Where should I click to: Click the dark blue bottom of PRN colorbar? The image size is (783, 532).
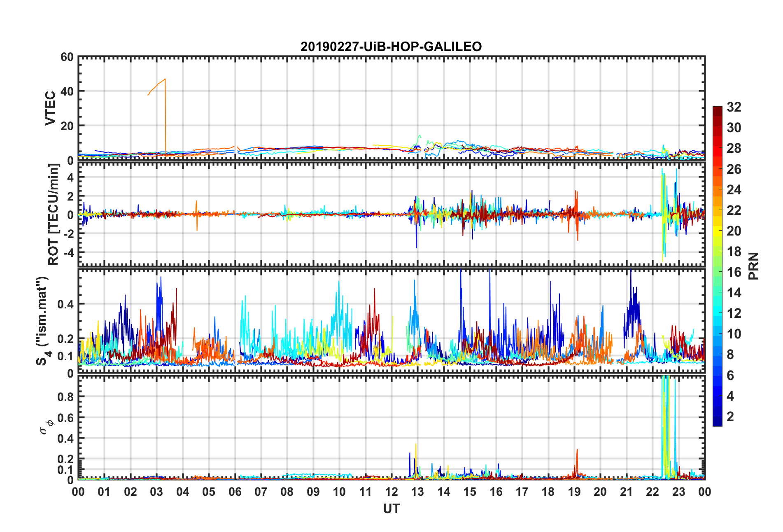coord(718,421)
